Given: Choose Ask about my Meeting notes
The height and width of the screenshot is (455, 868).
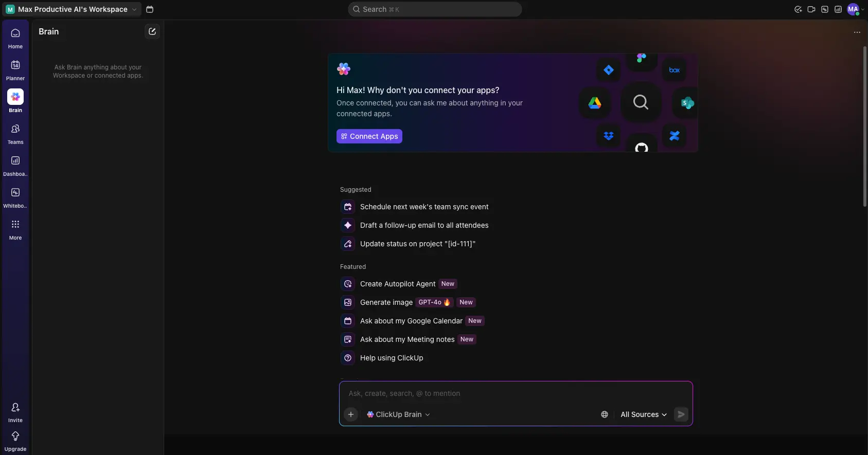Looking at the screenshot, I should [x=408, y=339].
